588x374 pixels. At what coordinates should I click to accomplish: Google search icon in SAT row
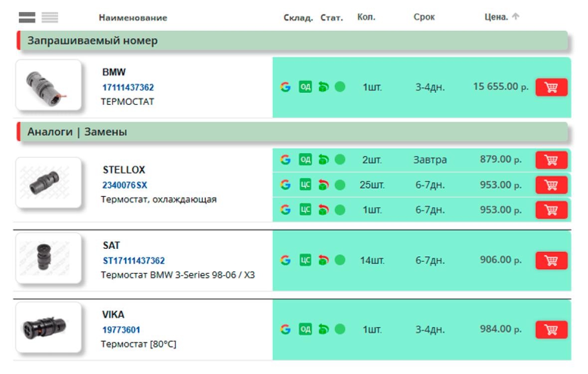coord(286,260)
